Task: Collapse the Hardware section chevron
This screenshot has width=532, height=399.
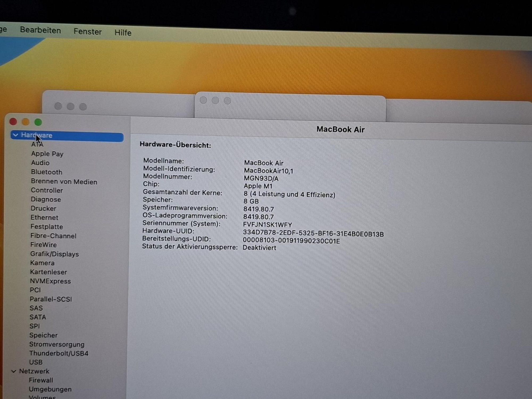Action: click(16, 135)
